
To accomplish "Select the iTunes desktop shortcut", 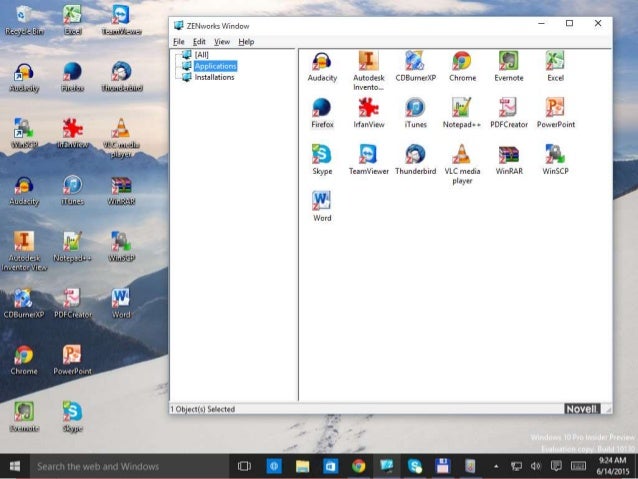I will tap(72, 190).
